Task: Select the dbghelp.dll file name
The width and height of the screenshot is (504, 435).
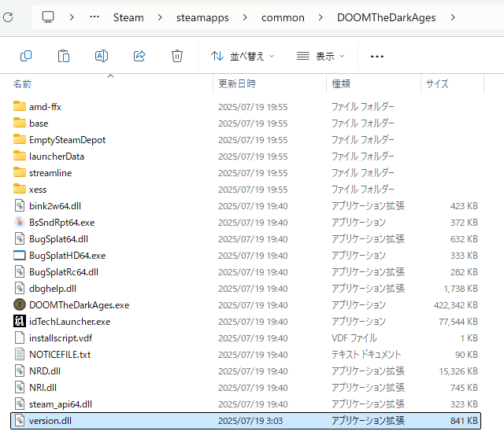Action: (53, 288)
